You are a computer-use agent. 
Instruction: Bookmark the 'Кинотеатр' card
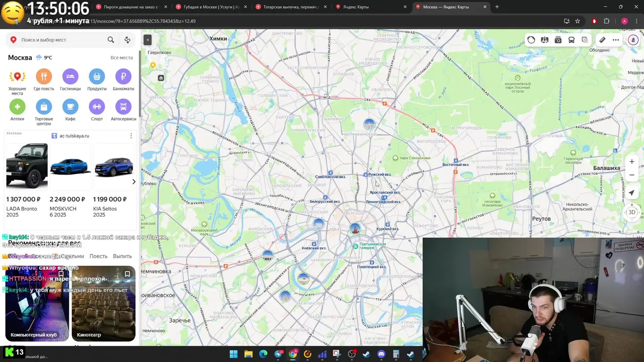[127, 274]
